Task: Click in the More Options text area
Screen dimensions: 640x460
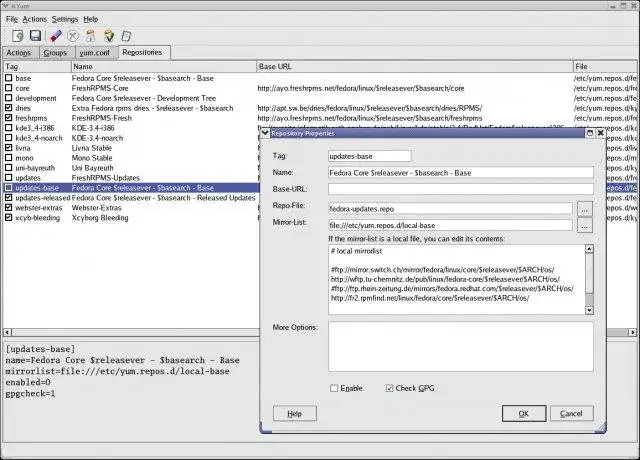Action: click(460, 347)
